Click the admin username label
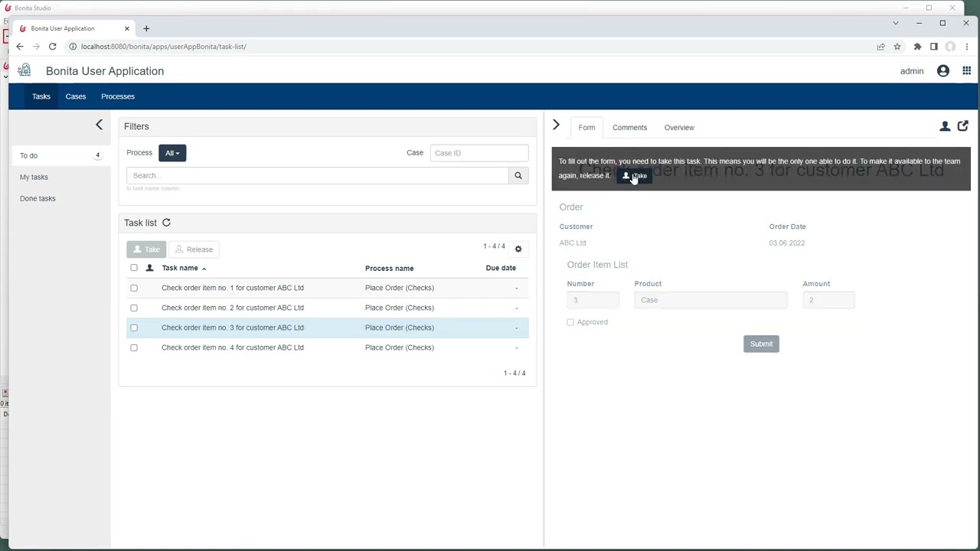This screenshot has height=551, width=980. coord(912,71)
